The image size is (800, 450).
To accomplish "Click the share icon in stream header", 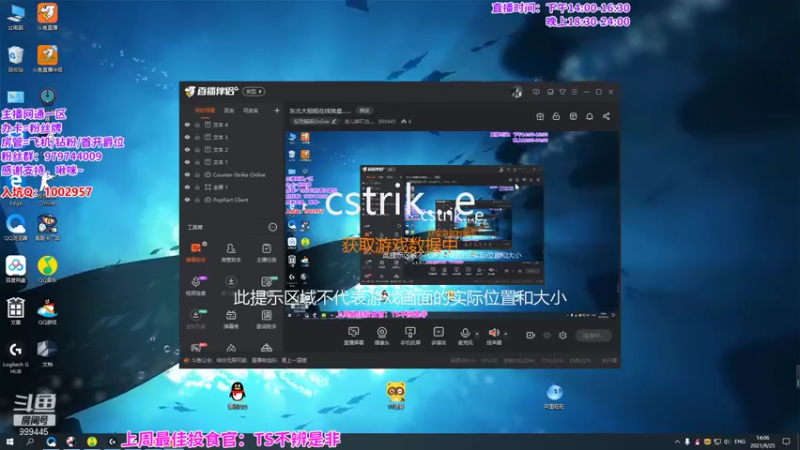I will [x=606, y=116].
